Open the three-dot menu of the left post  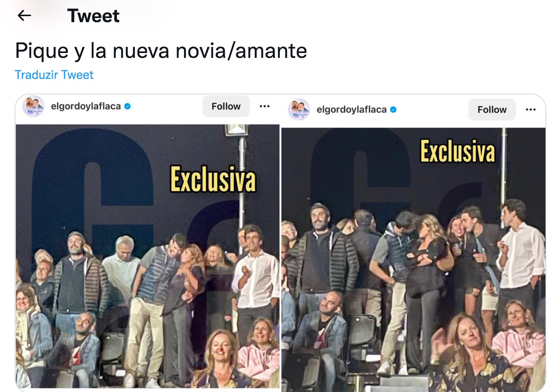click(x=264, y=106)
